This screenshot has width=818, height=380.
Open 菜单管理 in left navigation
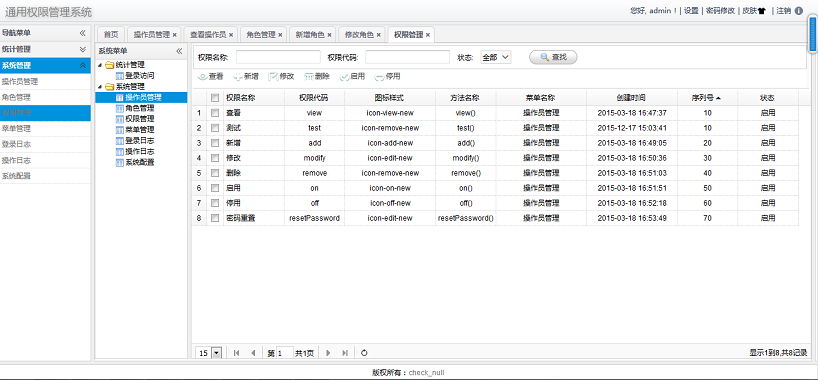[45, 129]
